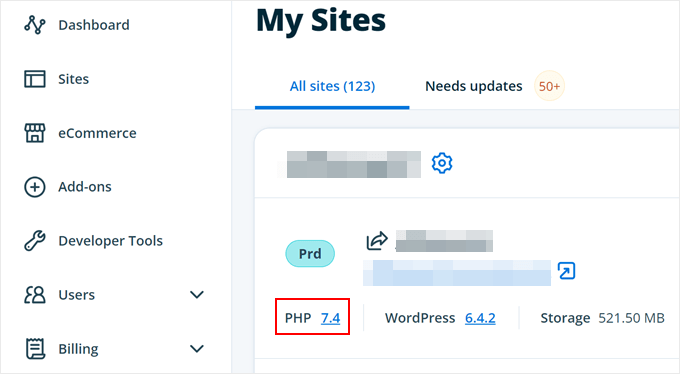
Task: Click the Add-ons plus circle icon
Action: [x=35, y=187]
